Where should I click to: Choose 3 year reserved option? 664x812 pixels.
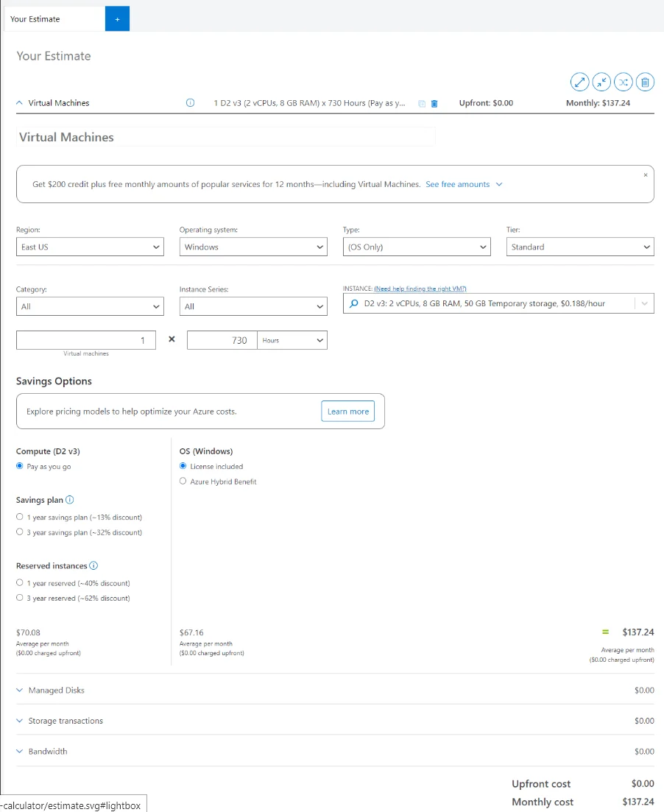pyautogui.click(x=20, y=598)
